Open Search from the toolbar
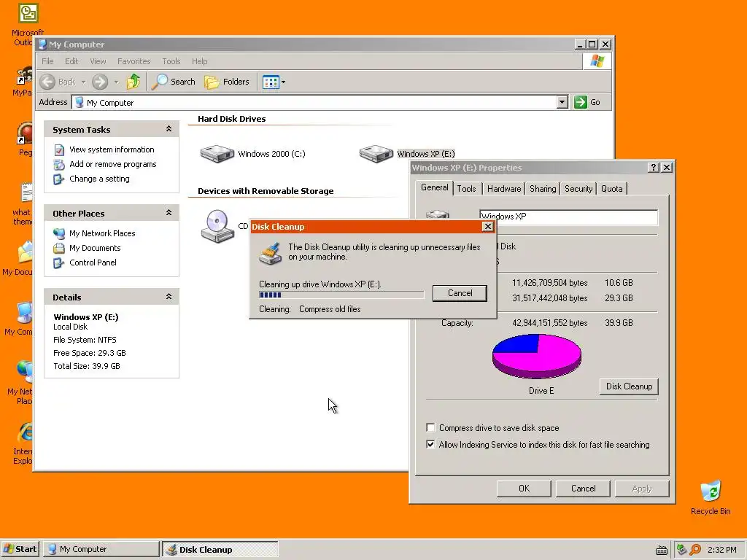 (174, 82)
